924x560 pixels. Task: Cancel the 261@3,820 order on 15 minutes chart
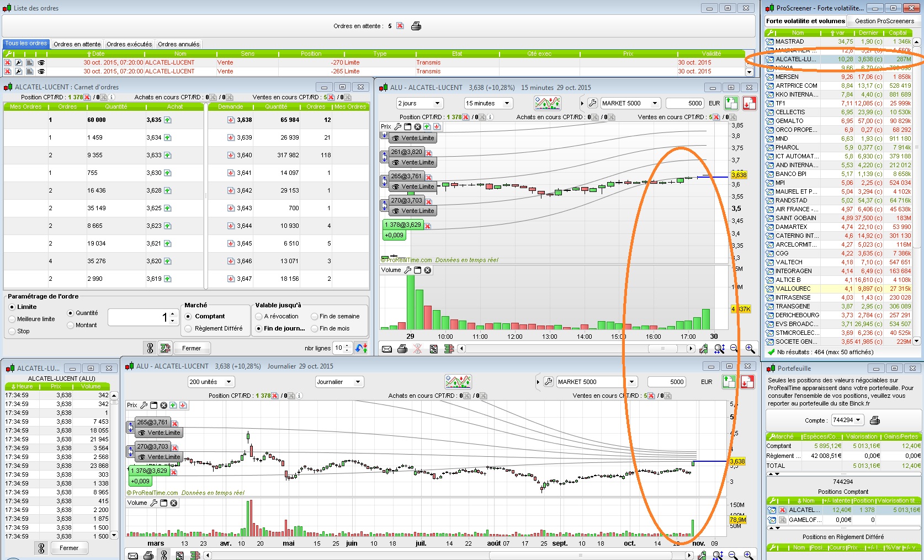(x=428, y=153)
